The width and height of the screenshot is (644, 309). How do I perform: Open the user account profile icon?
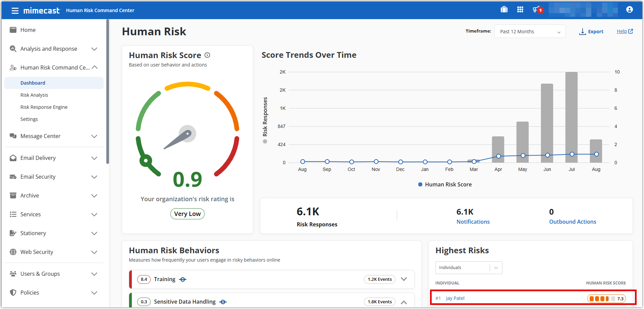tap(630, 10)
